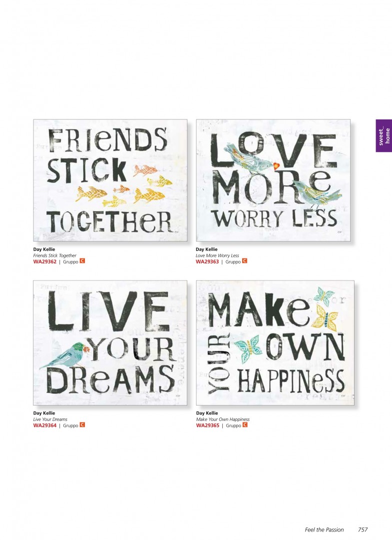Click the Love More Worry Less italic title

pyautogui.click(x=217, y=255)
